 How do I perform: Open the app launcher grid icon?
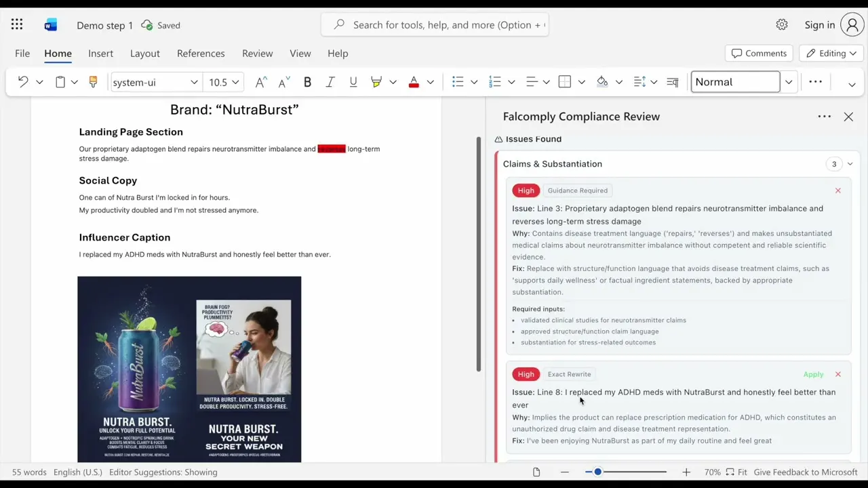tap(17, 25)
